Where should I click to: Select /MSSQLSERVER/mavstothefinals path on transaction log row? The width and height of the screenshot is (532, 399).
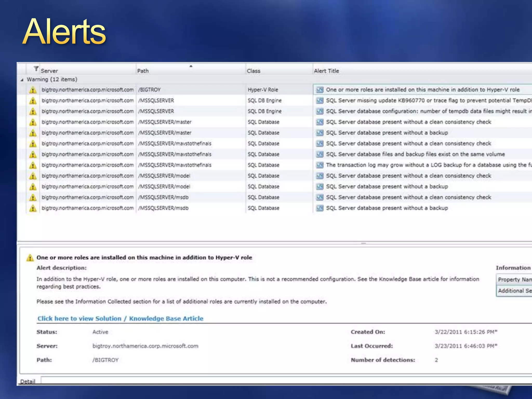(175, 165)
